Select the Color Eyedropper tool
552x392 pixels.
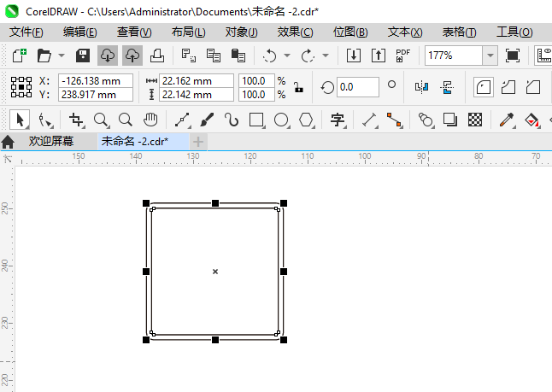[507, 120]
